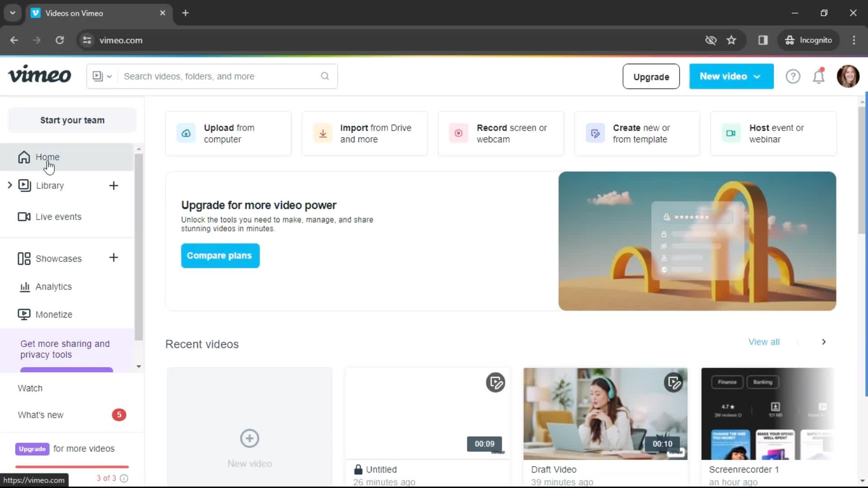Image resolution: width=868 pixels, height=488 pixels.
Task: Click Create new or from template card
Action: [637, 134]
